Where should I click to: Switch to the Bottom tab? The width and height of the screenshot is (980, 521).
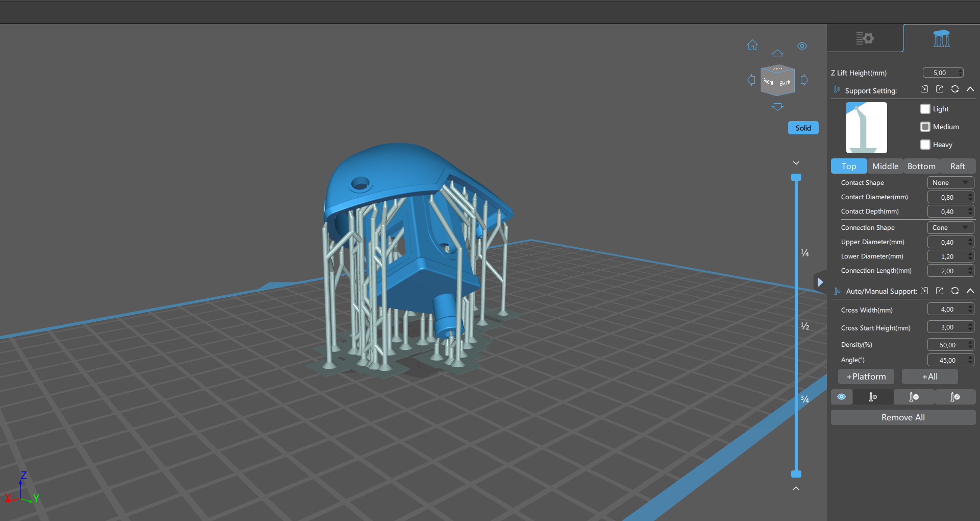click(922, 166)
